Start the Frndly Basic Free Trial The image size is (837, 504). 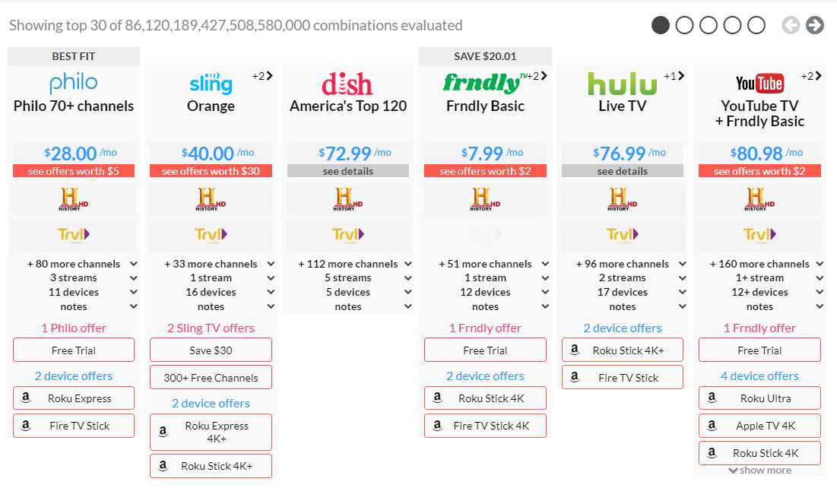coord(485,350)
